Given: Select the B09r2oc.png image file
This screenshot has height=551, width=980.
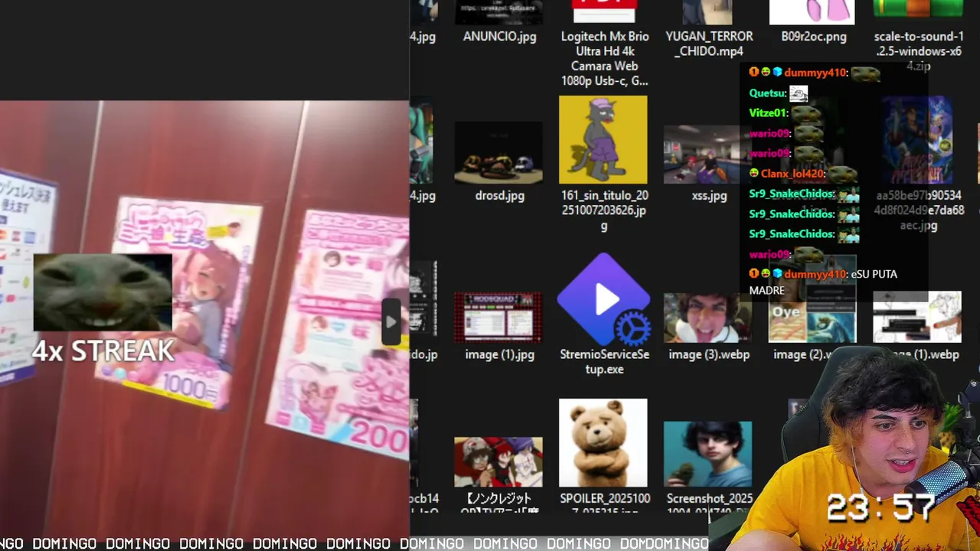Looking at the screenshot, I should tap(812, 12).
